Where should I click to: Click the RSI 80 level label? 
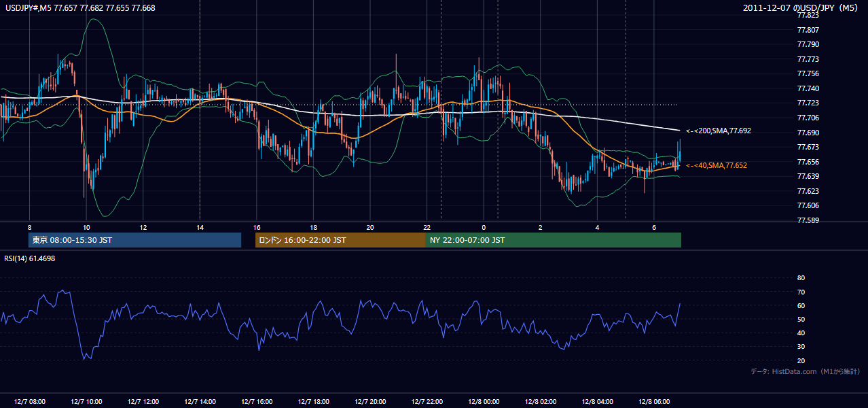click(x=801, y=278)
